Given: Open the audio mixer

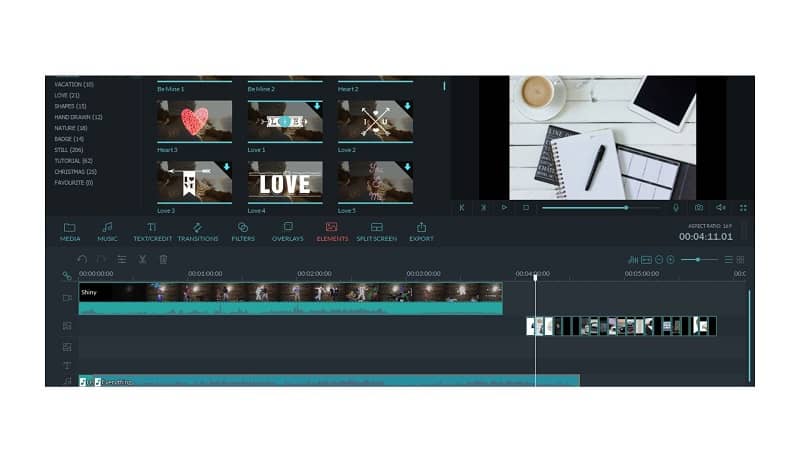Looking at the screenshot, I should pos(633,260).
